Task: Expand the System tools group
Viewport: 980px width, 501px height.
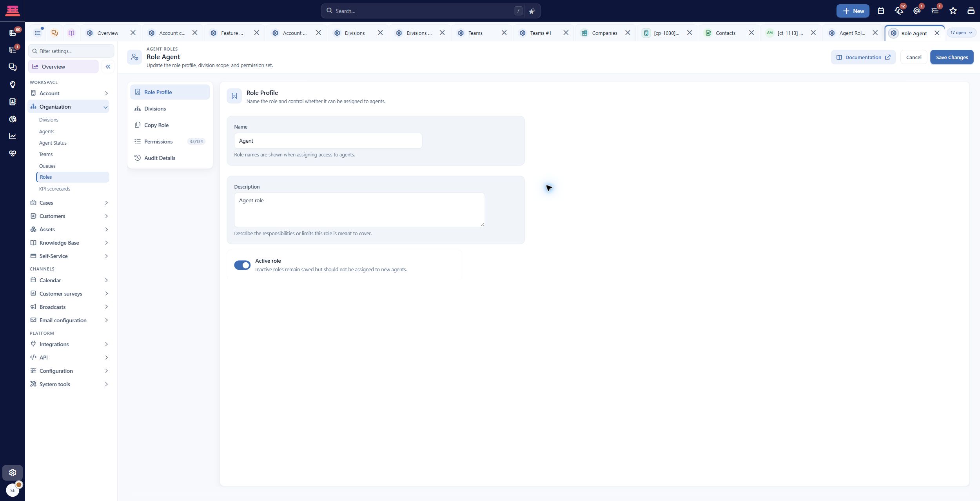Action: coord(69,384)
